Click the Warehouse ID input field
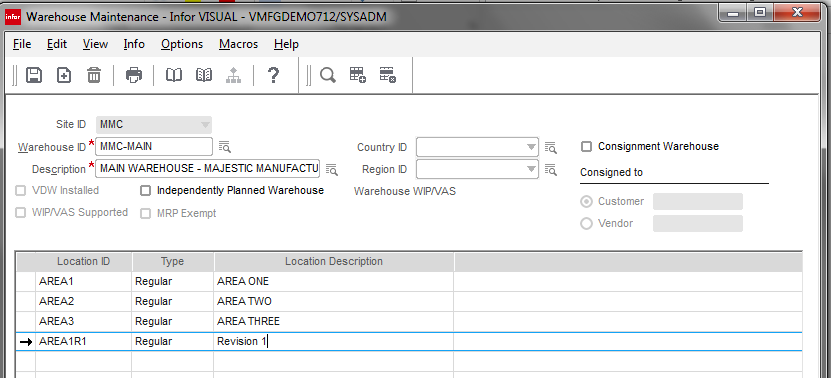 (154, 146)
